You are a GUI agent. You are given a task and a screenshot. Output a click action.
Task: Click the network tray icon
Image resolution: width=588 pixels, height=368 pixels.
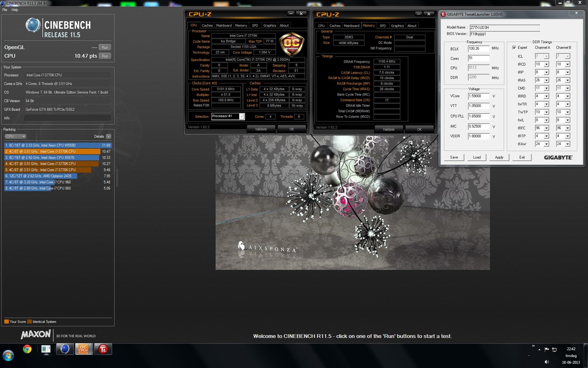[555, 349]
